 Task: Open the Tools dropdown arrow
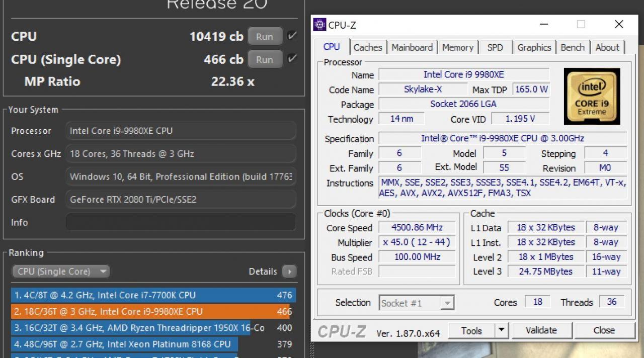(x=501, y=330)
